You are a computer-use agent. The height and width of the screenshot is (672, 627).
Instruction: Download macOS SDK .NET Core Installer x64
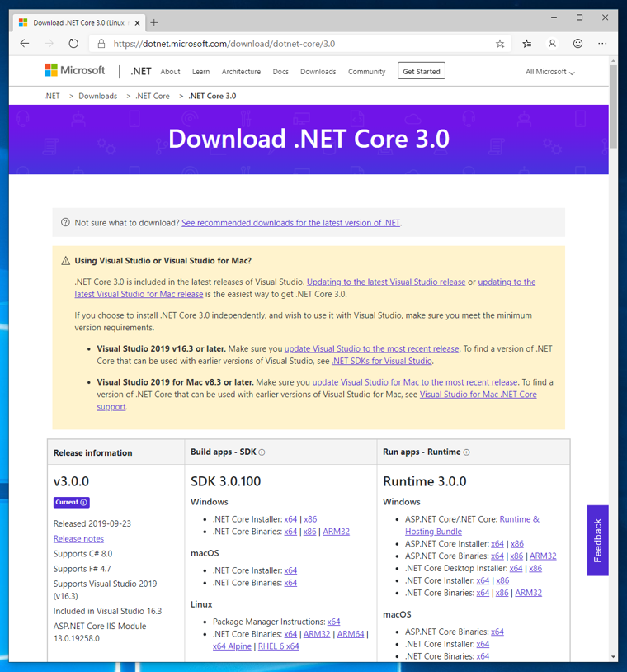[290, 570]
